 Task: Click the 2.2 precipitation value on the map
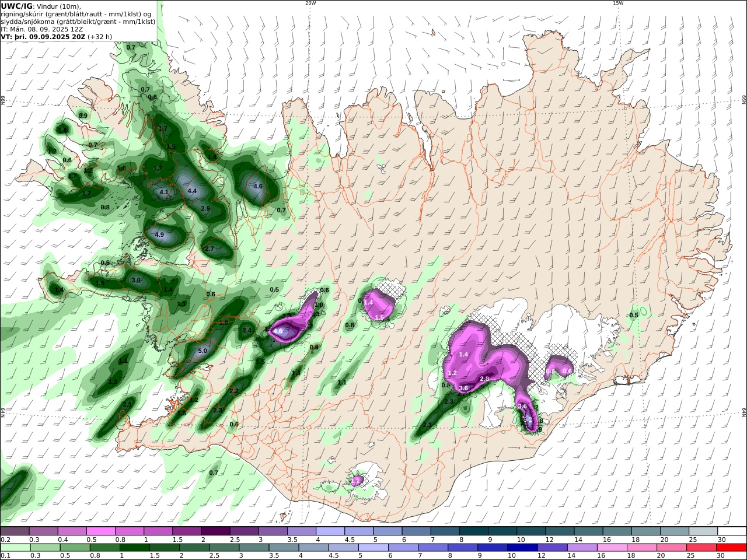click(234, 391)
